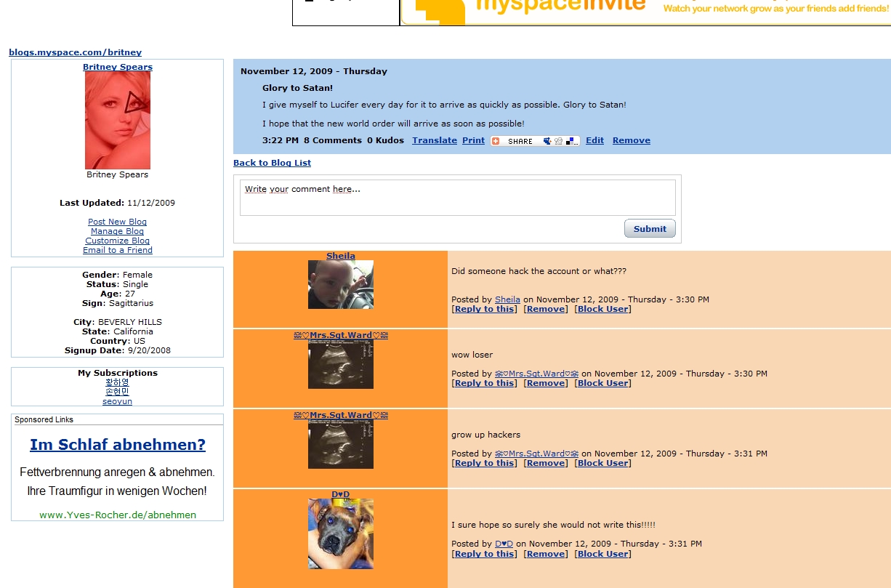Translate the blog post
The height and width of the screenshot is (588, 891).
[x=435, y=140]
